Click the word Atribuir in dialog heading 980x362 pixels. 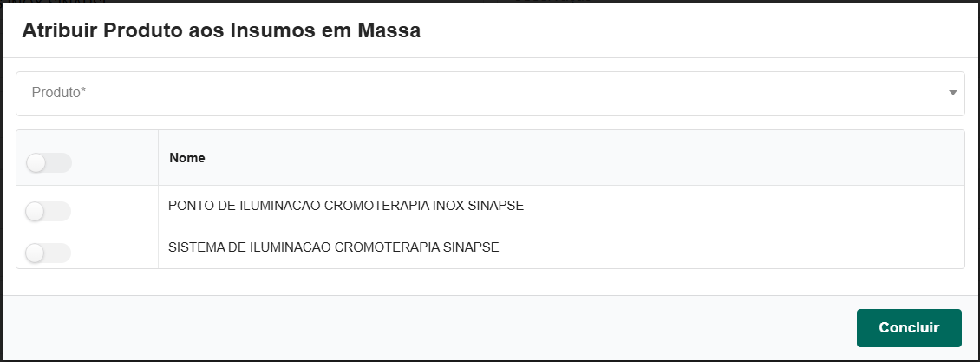57,31
